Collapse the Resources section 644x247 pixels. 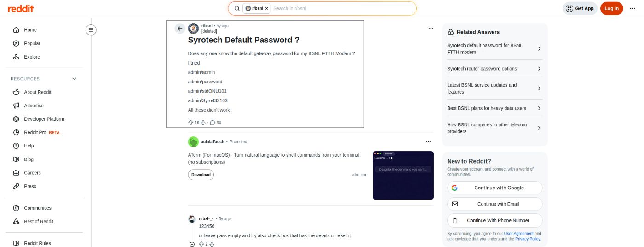coord(75,79)
